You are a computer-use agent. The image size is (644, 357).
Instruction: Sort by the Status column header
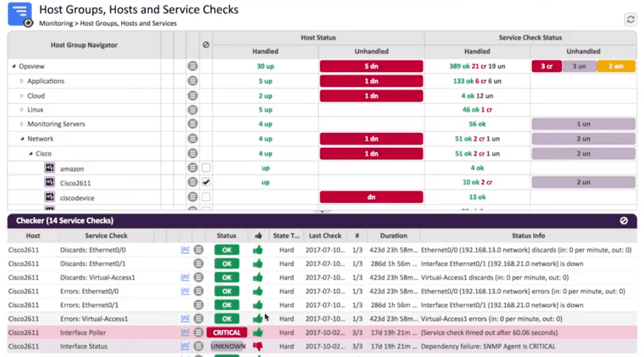coord(226,236)
